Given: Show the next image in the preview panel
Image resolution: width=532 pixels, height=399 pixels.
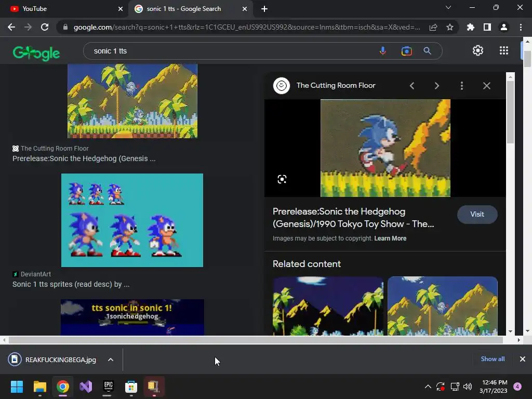Looking at the screenshot, I should click(x=437, y=86).
